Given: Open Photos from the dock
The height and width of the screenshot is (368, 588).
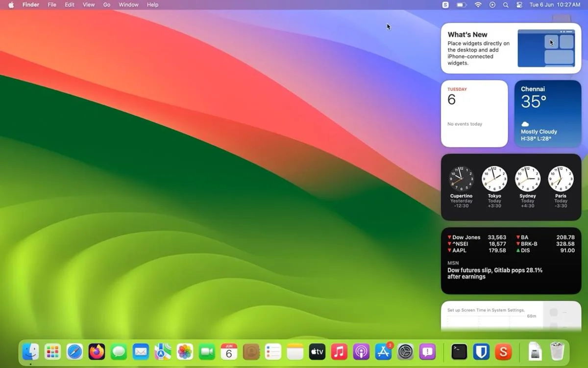Looking at the screenshot, I should tap(185, 352).
